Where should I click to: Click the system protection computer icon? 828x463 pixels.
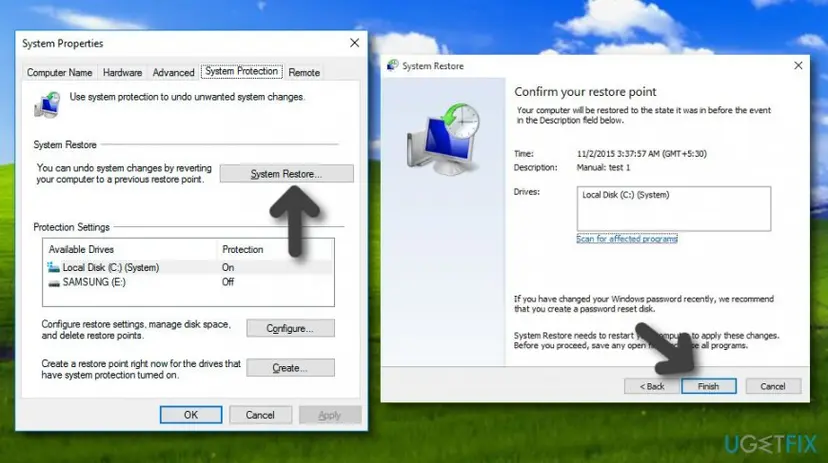[x=48, y=105]
